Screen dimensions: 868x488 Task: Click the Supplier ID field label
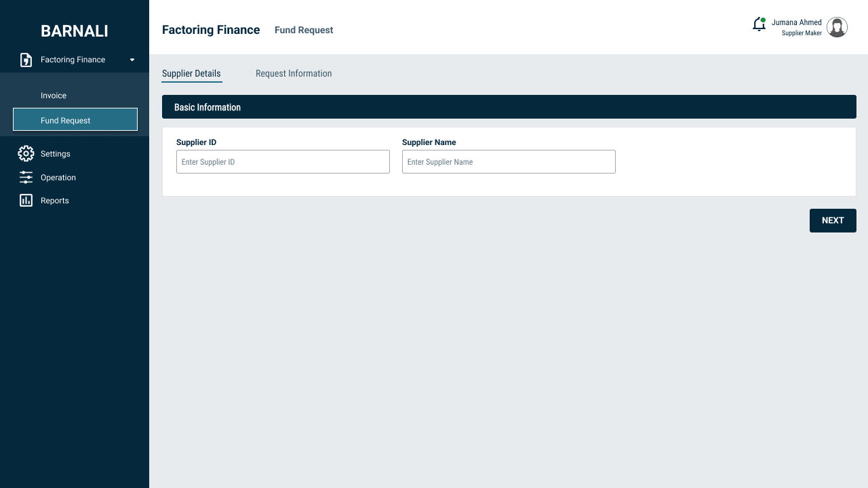coord(196,142)
